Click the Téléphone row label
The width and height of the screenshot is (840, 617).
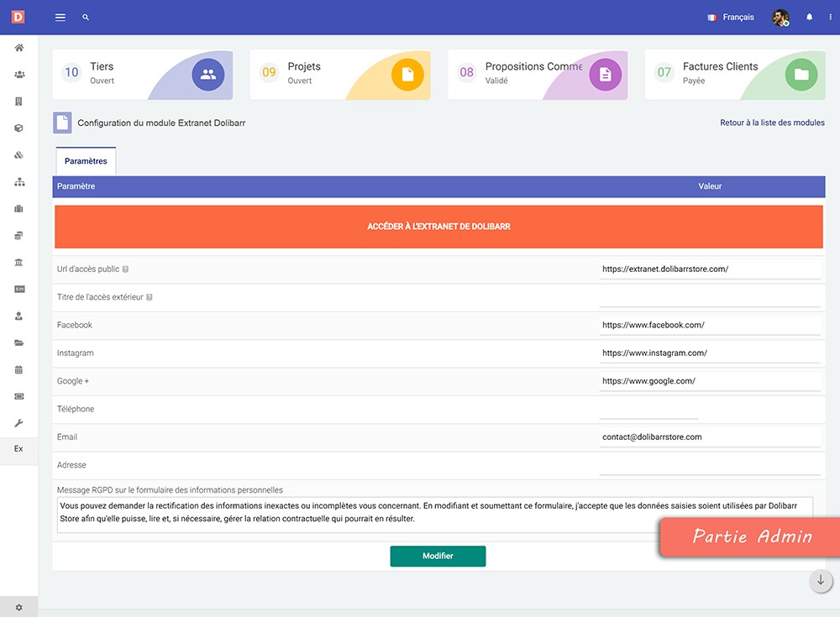[x=76, y=409]
